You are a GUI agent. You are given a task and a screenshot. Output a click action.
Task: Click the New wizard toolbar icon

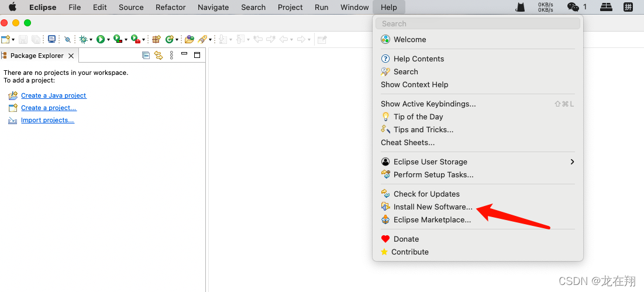5,39
